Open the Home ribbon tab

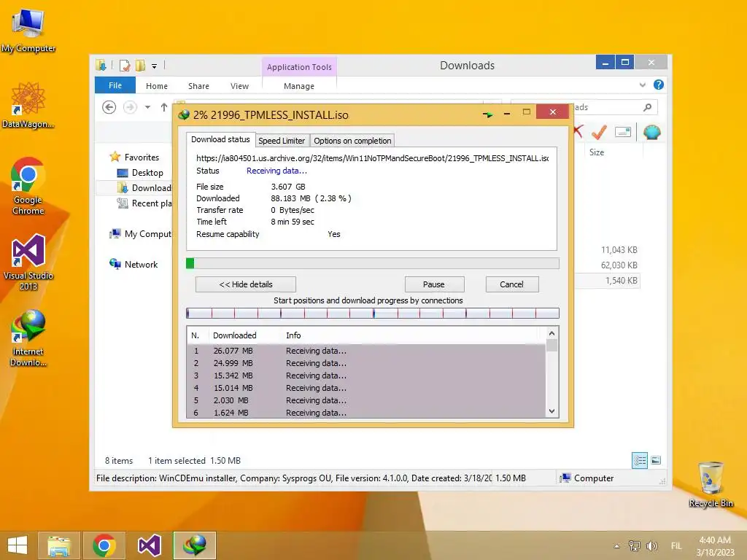157,86
